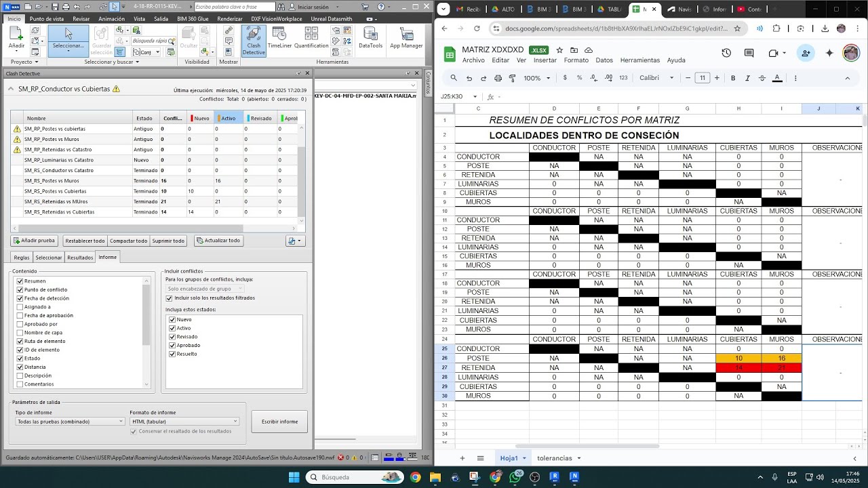This screenshot has height=488, width=868.
Task: Select red cell with value 21
Action: [x=781, y=367]
